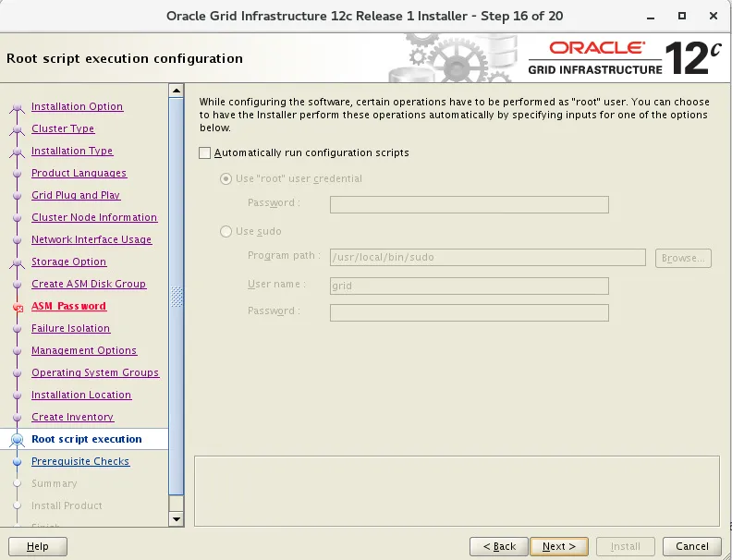Click the Root script execution current-step icon
This screenshot has width=732, height=560.
click(18, 440)
